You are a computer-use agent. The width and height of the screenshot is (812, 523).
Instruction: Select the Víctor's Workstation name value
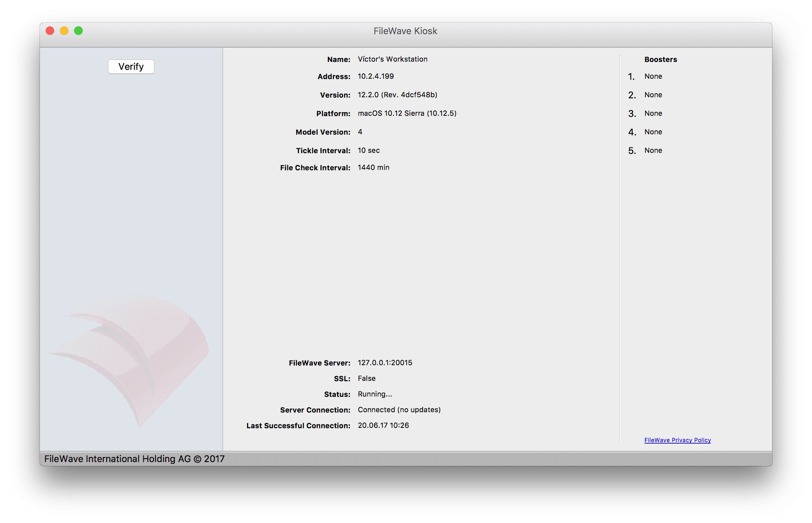(392, 59)
